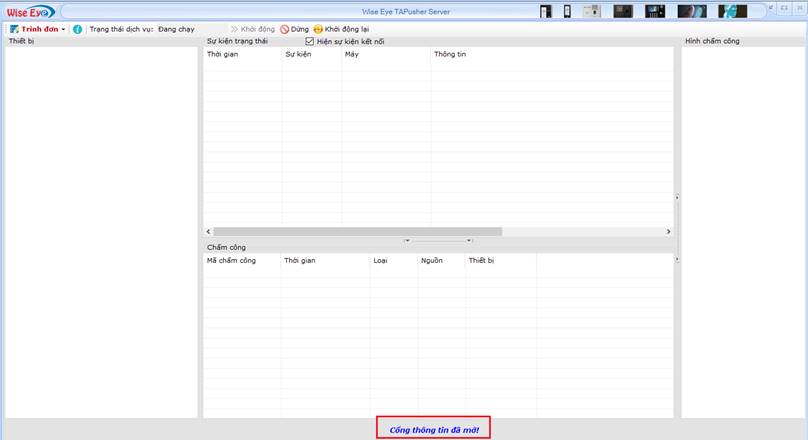Collapse right panel using upper splitter arrow
808x440 pixels.
677,197
